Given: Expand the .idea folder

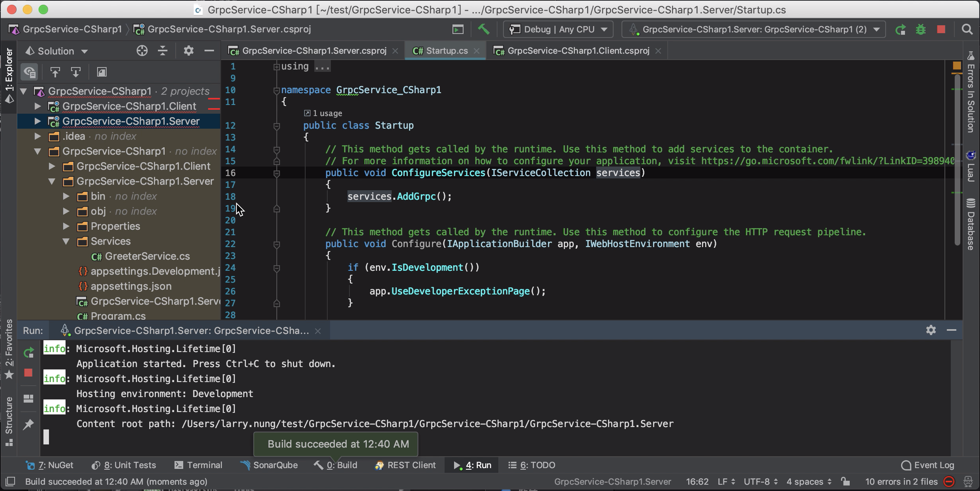Looking at the screenshot, I should (38, 136).
